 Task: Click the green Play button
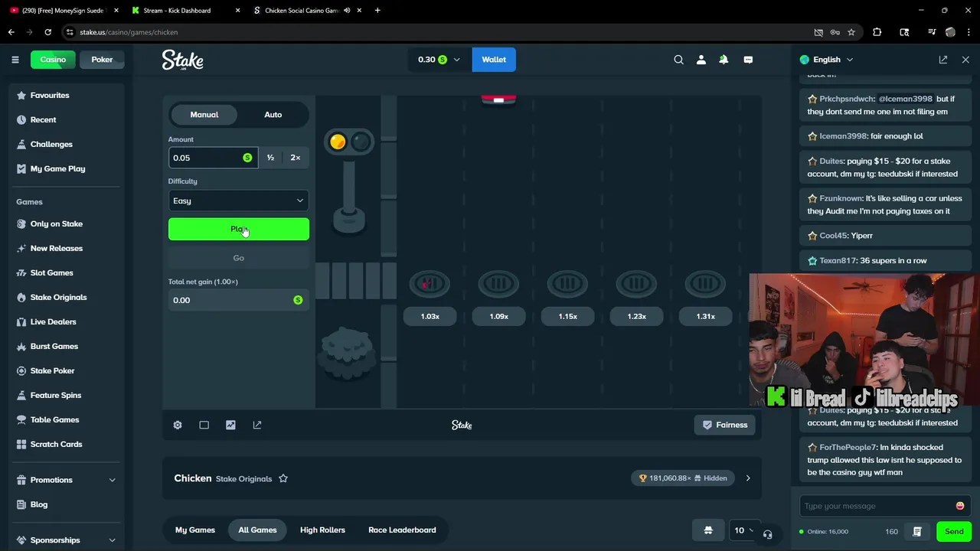point(238,229)
